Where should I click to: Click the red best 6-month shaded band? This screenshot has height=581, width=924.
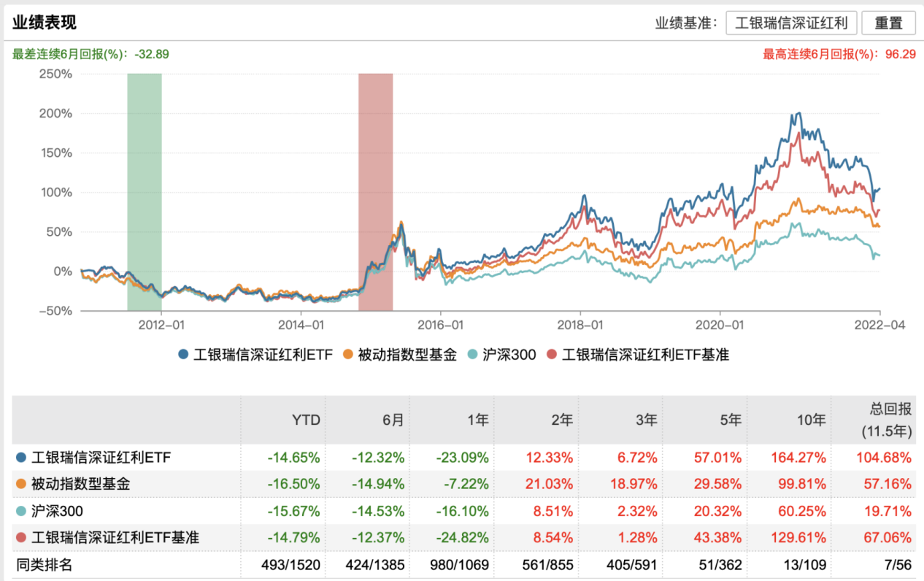(375, 192)
